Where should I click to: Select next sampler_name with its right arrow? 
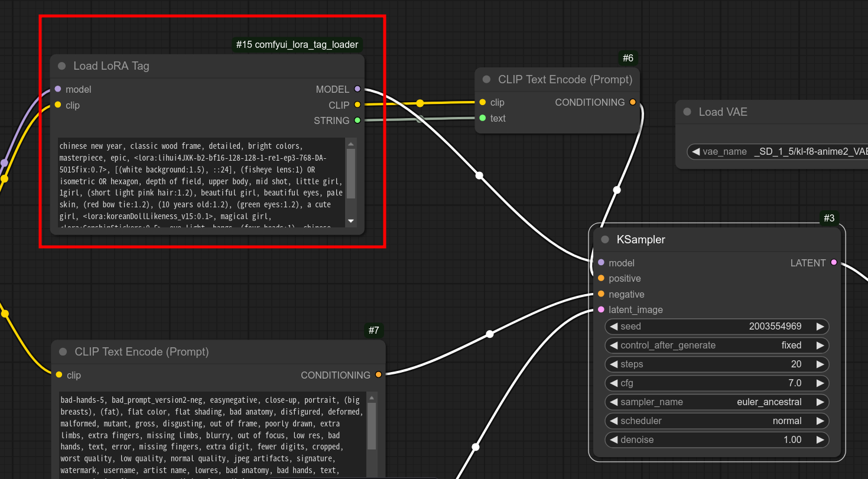820,402
